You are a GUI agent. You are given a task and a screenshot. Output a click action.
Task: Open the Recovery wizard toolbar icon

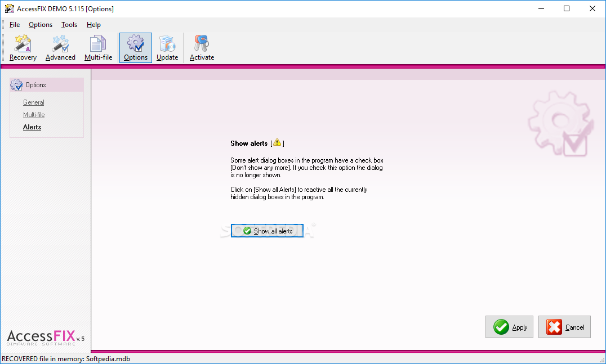click(x=23, y=48)
